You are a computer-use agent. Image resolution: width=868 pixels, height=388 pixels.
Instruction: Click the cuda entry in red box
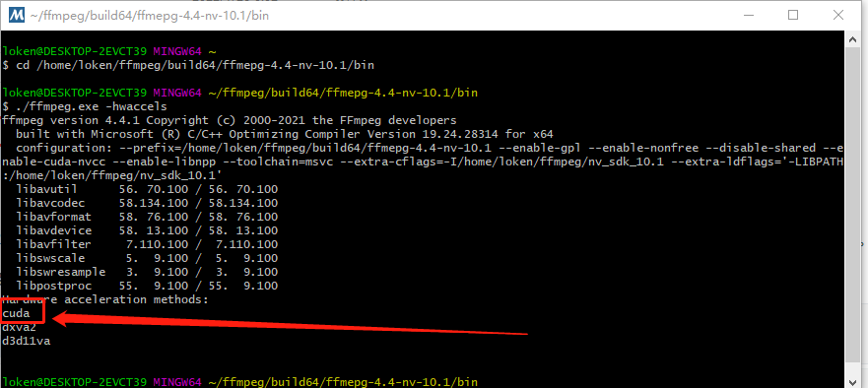pos(16,314)
